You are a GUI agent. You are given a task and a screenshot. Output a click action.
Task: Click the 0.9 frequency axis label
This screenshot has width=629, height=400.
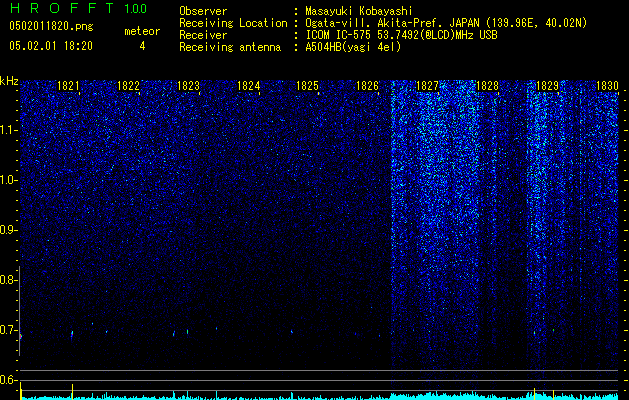7,230
